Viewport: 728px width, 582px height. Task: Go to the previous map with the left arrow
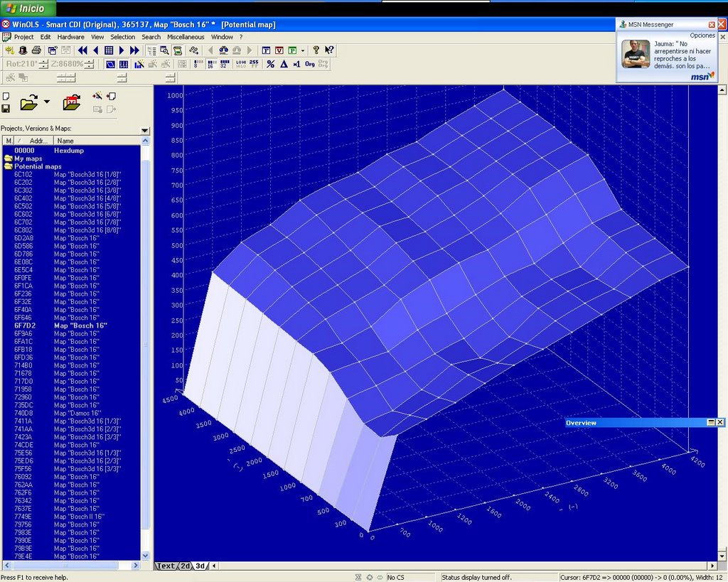click(96, 50)
